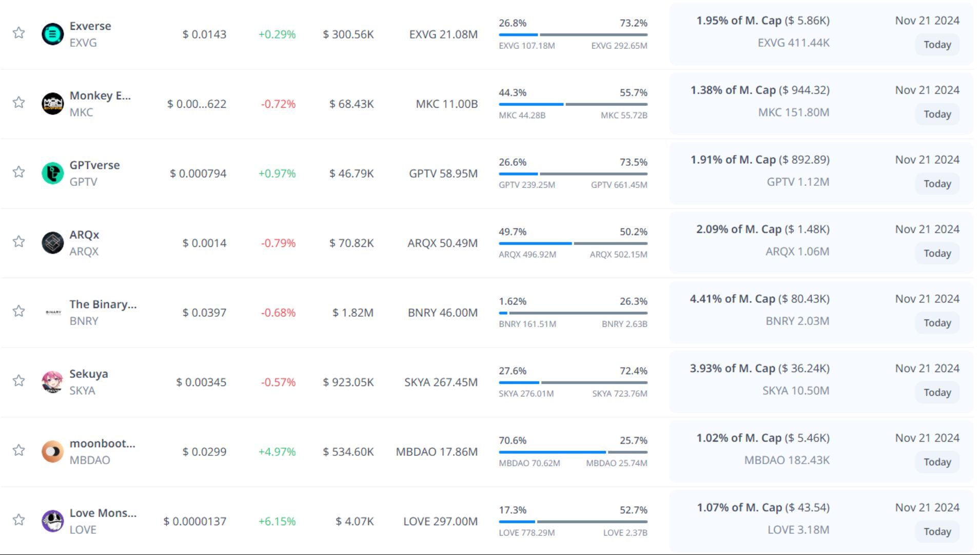Toggle the favorite star for GPTverse

click(x=19, y=172)
